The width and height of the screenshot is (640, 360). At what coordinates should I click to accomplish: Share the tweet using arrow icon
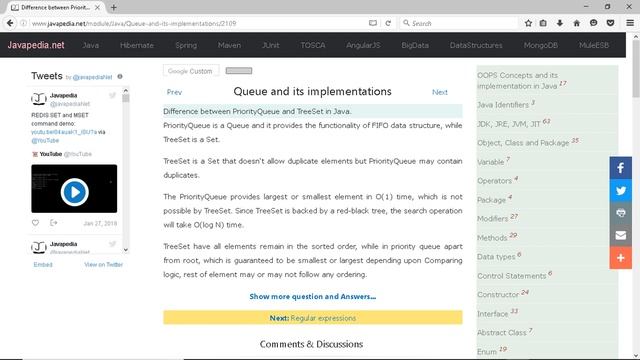pyautogui.click(x=53, y=223)
